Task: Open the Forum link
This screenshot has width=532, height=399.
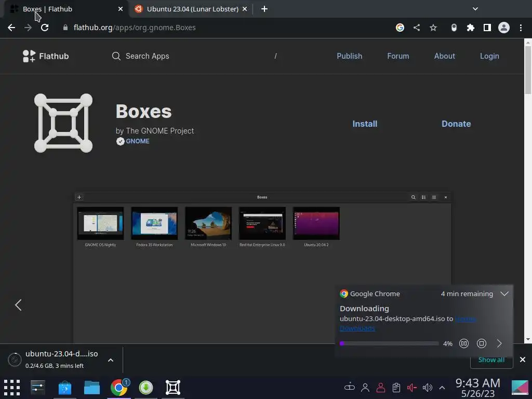Action: [398, 56]
